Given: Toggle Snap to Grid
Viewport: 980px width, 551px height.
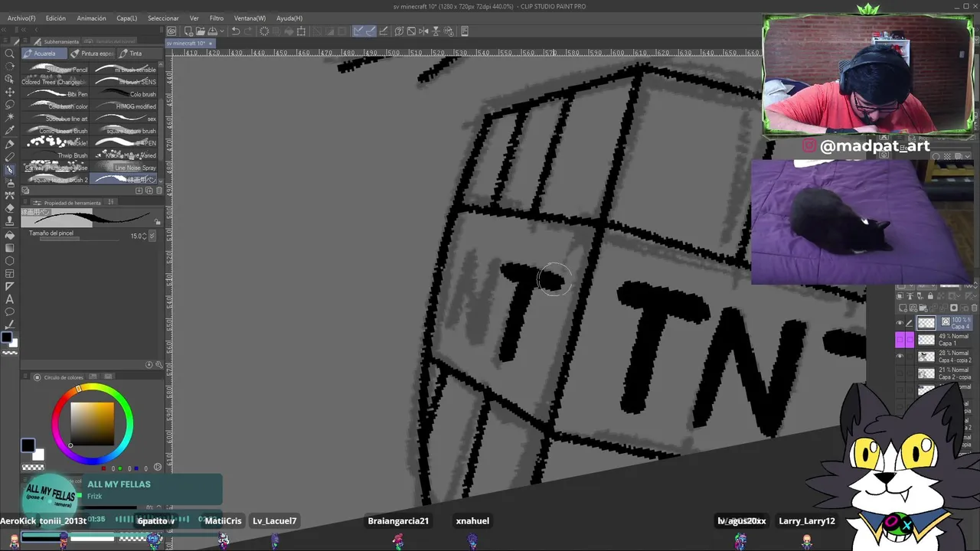Looking at the screenshot, I should coord(384,31).
